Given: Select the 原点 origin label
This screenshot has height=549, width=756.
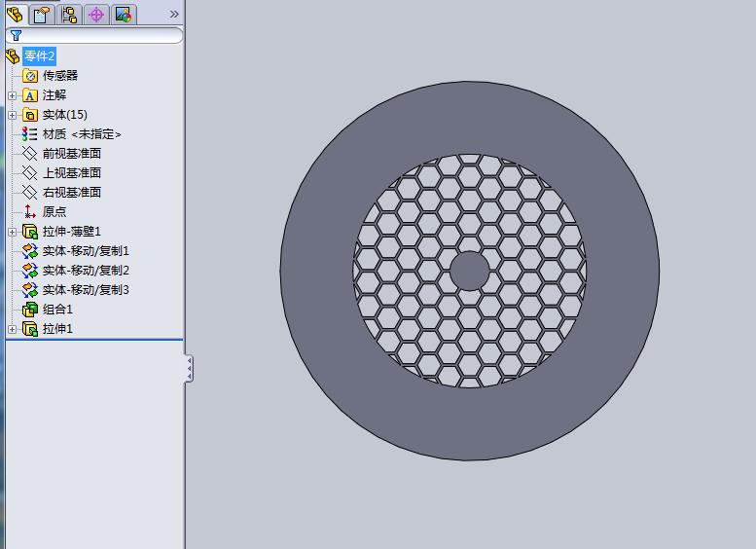Looking at the screenshot, I should [54, 211].
